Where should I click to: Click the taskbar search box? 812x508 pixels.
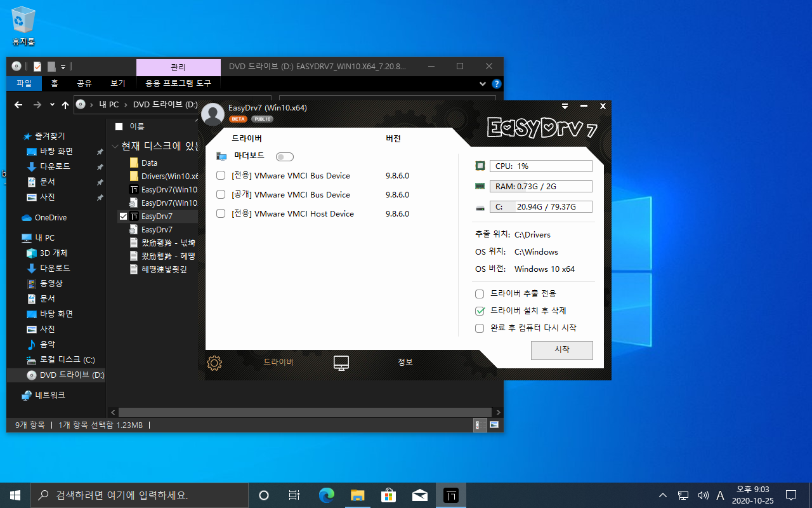tap(139, 495)
